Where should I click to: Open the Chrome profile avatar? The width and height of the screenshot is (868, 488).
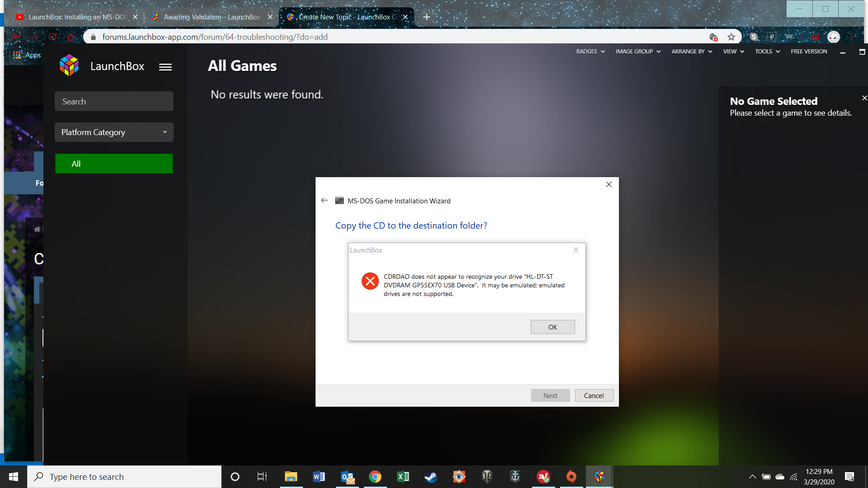pyautogui.click(x=834, y=37)
